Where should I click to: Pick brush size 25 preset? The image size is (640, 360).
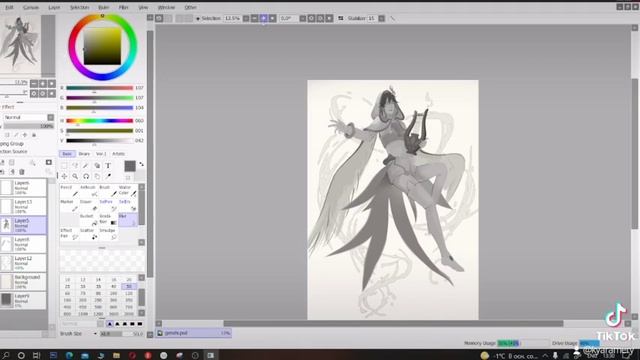67,287
